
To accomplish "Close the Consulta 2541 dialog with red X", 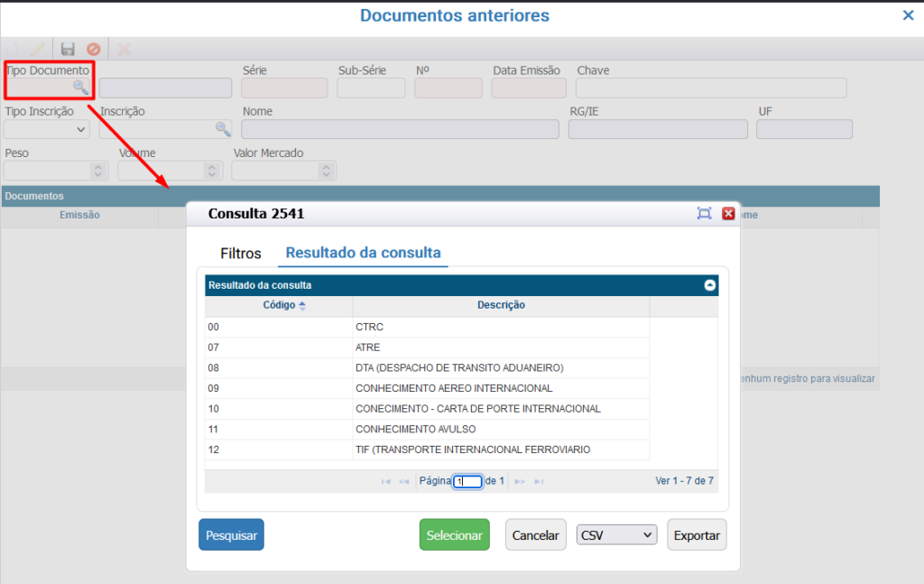I will [728, 214].
